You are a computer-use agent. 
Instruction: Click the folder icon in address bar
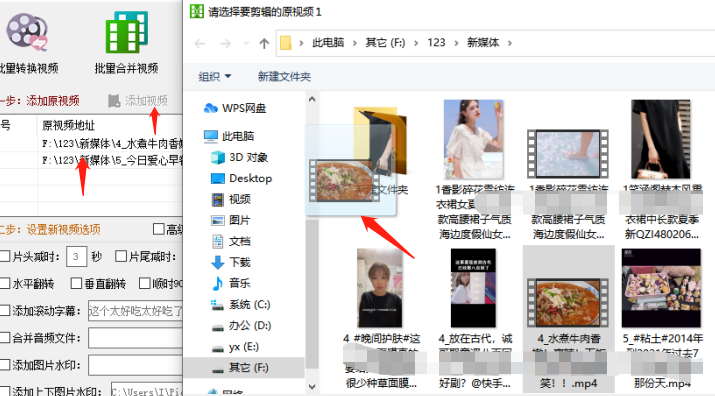(x=286, y=43)
